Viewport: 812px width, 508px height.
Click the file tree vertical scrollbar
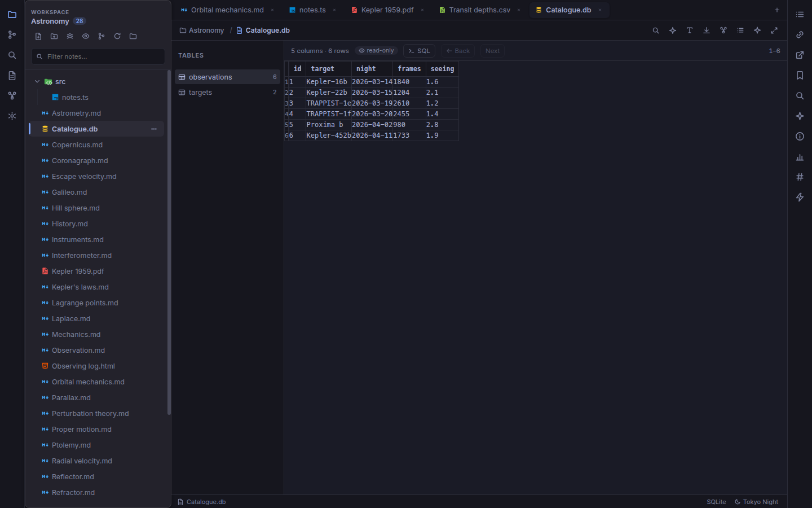click(169, 243)
